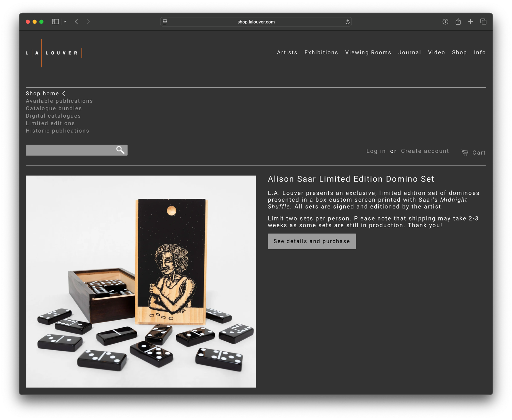Open the Info menu item

[x=480, y=52]
